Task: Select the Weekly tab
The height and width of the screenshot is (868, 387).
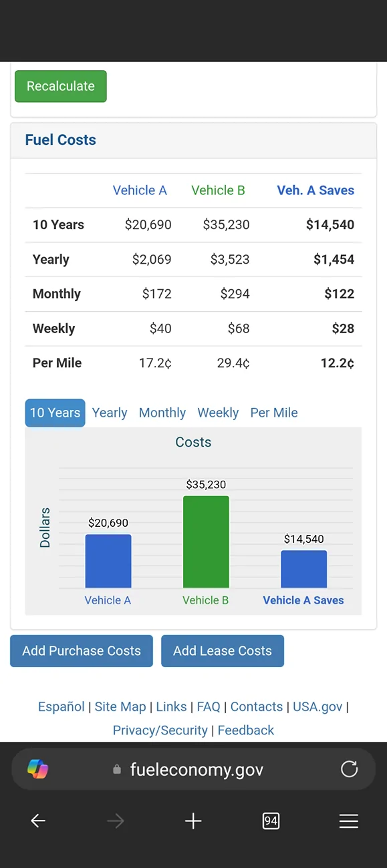Action: coord(218,413)
